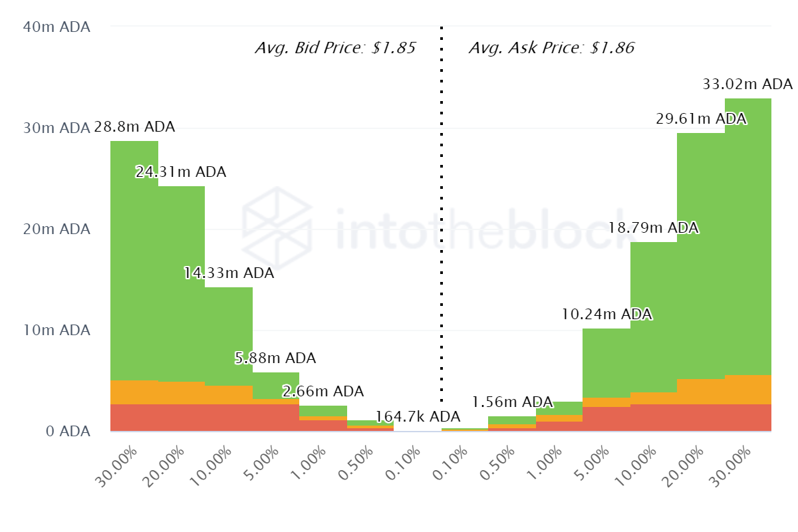Click the dotted vertical mid-price divider line

441,199
